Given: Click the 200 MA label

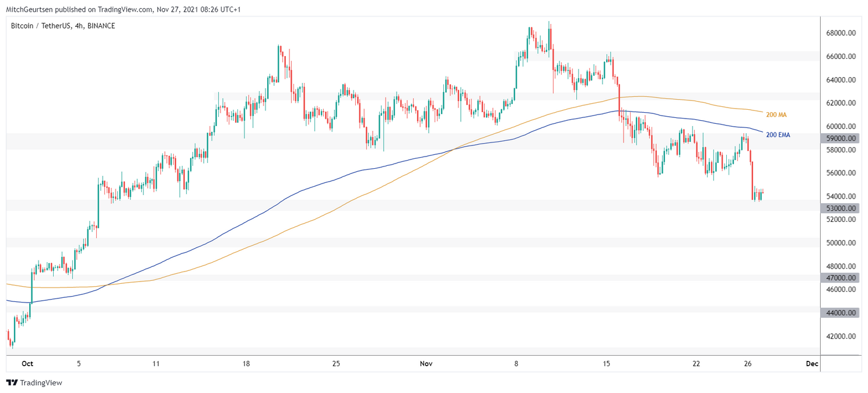Looking at the screenshot, I should [776, 114].
